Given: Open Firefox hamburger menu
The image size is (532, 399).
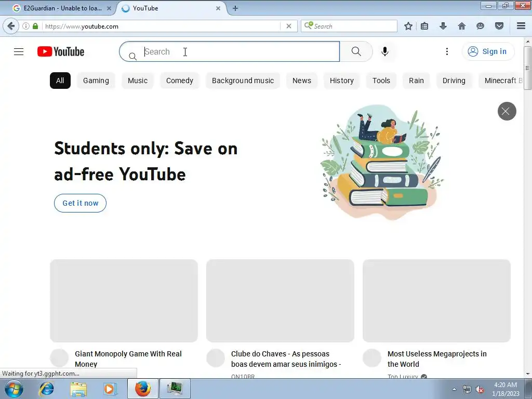Looking at the screenshot, I should [521, 26].
